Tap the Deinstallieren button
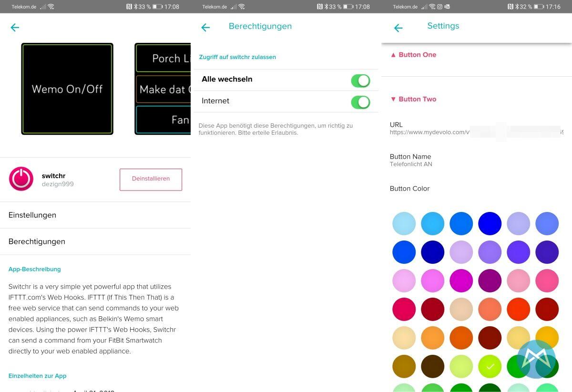572x392 pixels. pyautogui.click(x=151, y=179)
